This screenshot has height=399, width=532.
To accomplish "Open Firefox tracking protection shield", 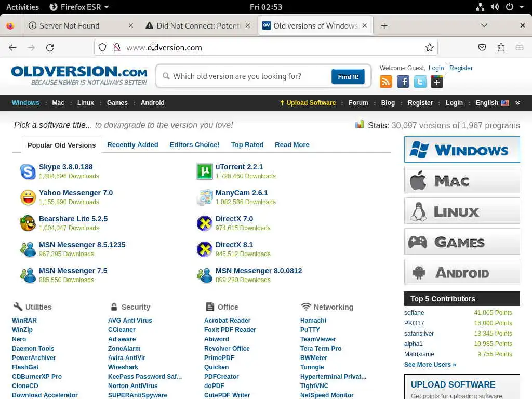I will click(x=102, y=47).
